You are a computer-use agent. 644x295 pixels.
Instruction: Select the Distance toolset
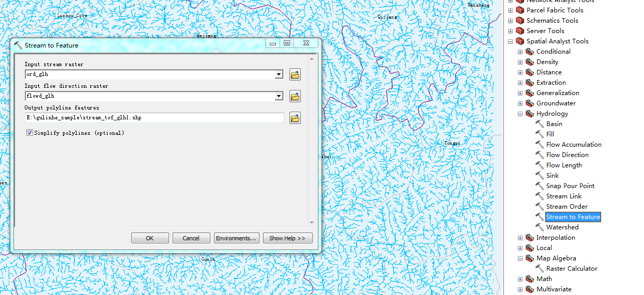point(549,72)
